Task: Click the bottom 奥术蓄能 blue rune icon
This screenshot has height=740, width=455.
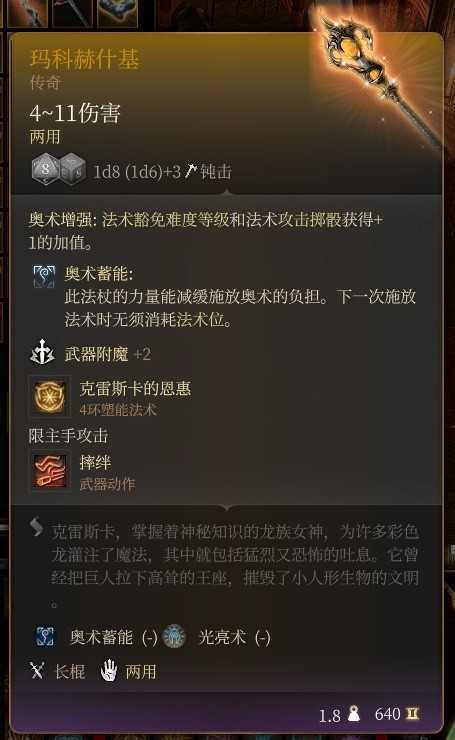Action: point(45,636)
